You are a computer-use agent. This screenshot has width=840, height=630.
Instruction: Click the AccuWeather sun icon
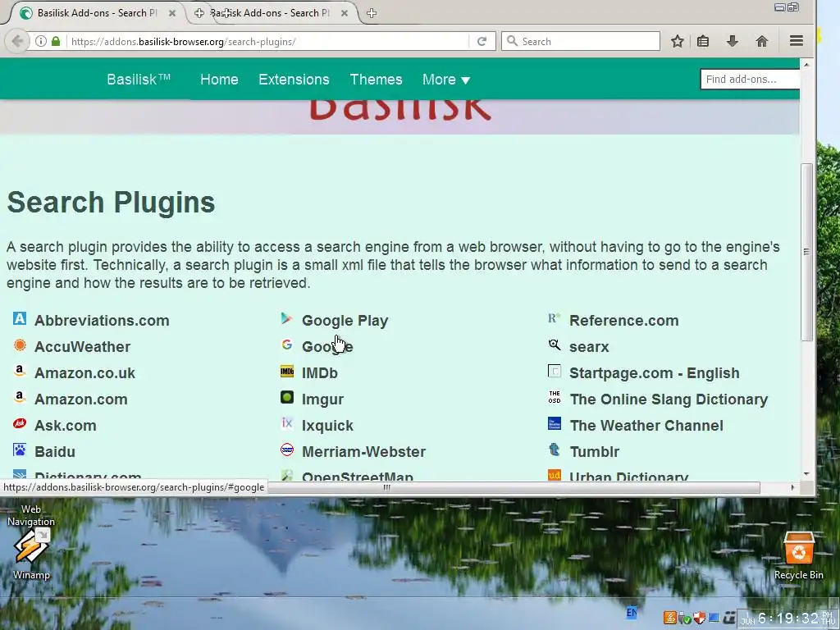(x=20, y=345)
